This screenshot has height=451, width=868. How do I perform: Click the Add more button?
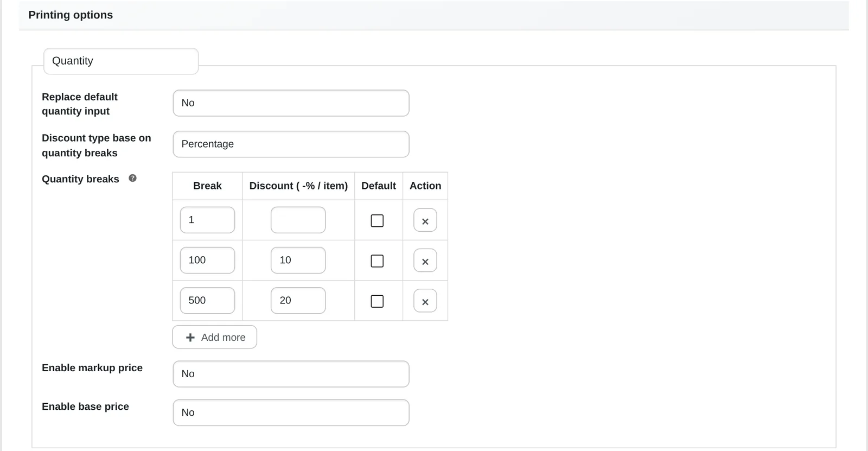coord(215,337)
